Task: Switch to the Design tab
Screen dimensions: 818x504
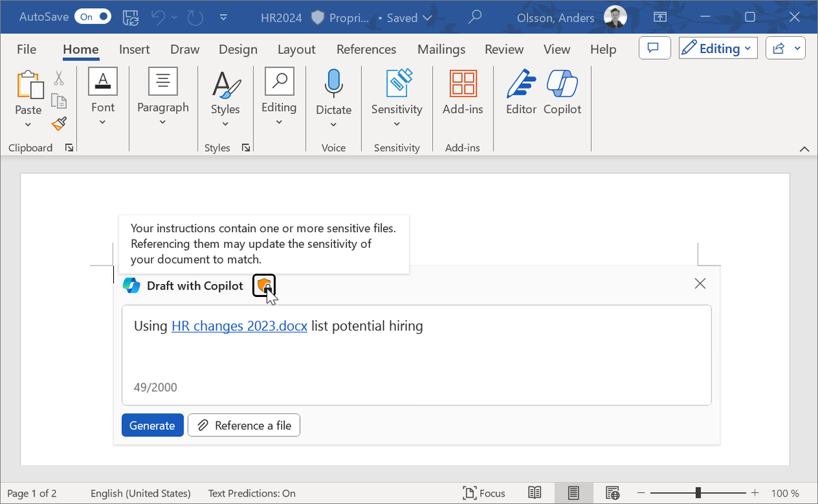Action: (238, 49)
